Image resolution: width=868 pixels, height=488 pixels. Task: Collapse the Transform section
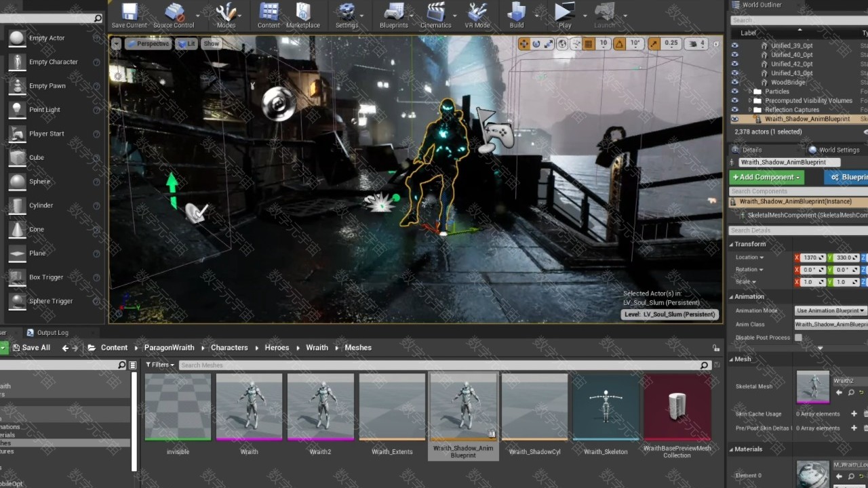point(732,244)
